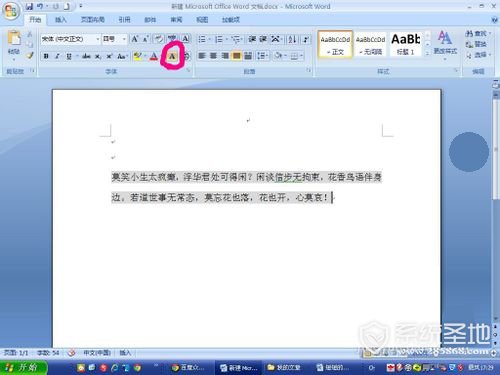Click the Undo icon in title bar

(x=40, y=6)
